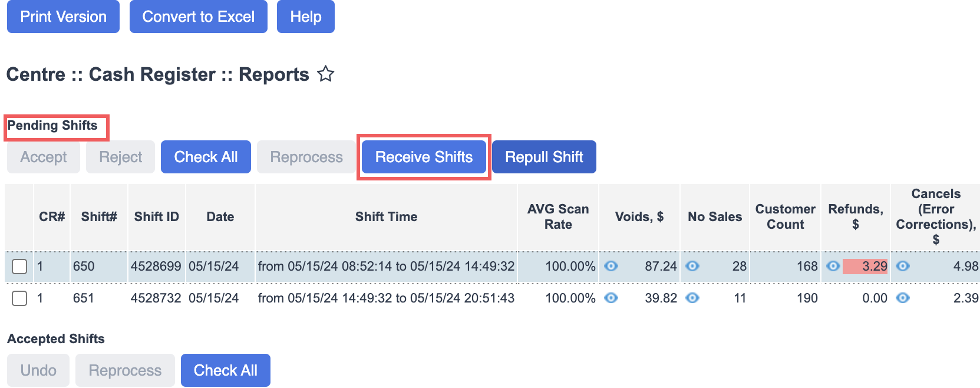Screen dimensions: 980x388
Task: Click the AVG Scan Rate column header
Action: tap(558, 217)
